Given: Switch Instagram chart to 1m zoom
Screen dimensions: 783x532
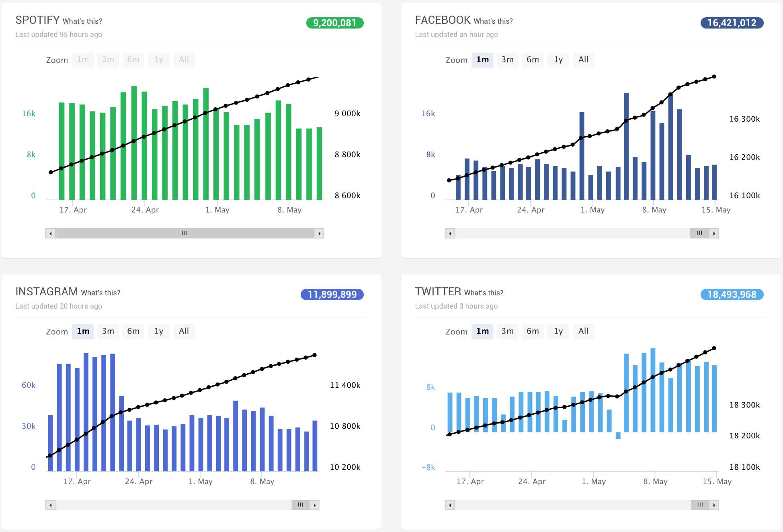Looking at the screenshot, I should 83,331.
